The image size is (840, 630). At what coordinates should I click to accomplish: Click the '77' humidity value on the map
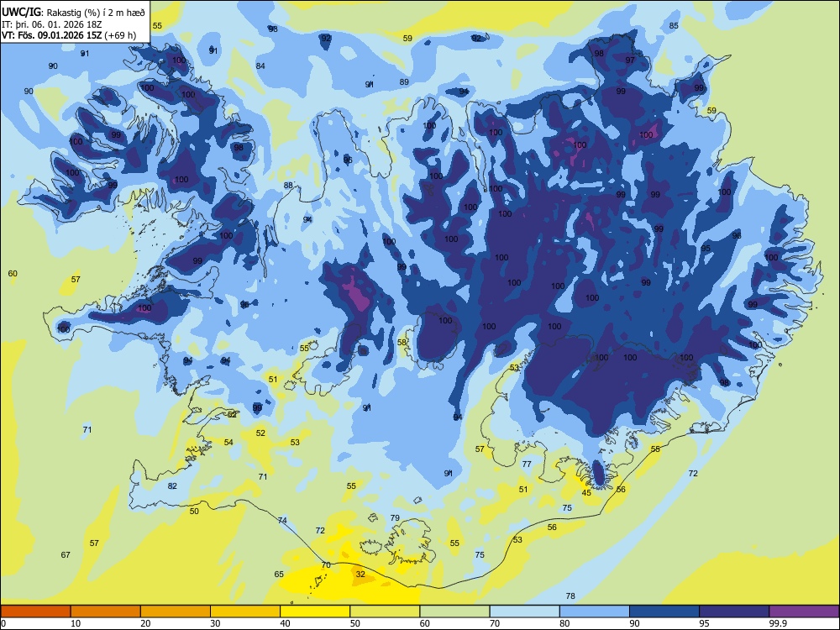coord(527,465)
